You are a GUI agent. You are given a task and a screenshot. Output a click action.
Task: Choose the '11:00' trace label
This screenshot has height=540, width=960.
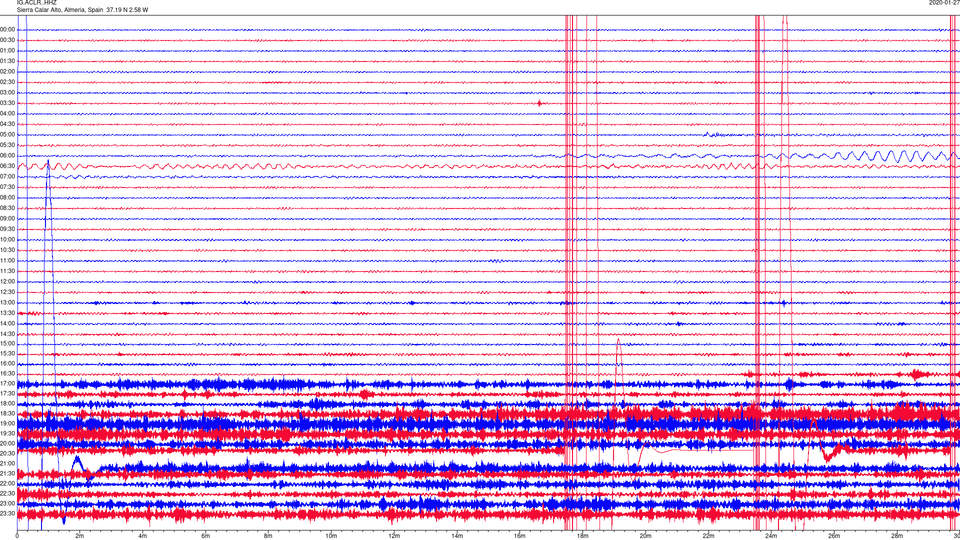coord(7,261)
